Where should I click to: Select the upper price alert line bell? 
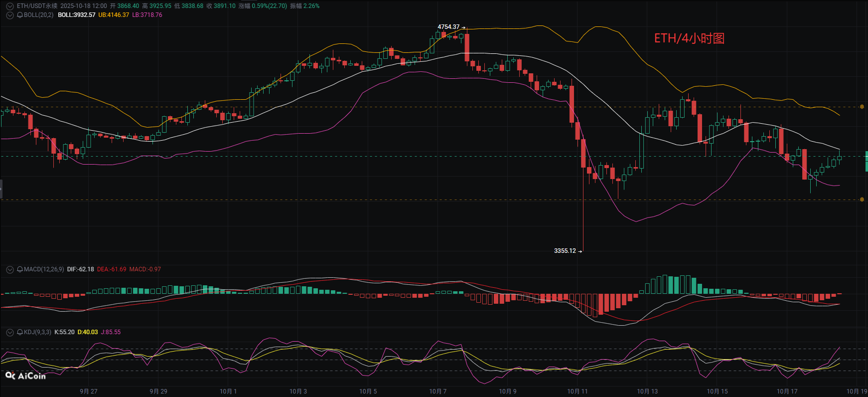(x=862, y=107)
